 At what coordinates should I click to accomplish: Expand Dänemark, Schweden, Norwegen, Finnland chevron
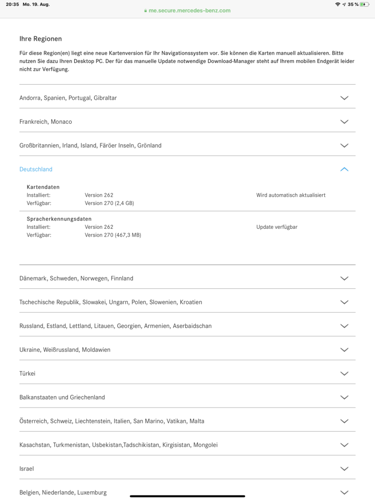[x=344, y=278]
